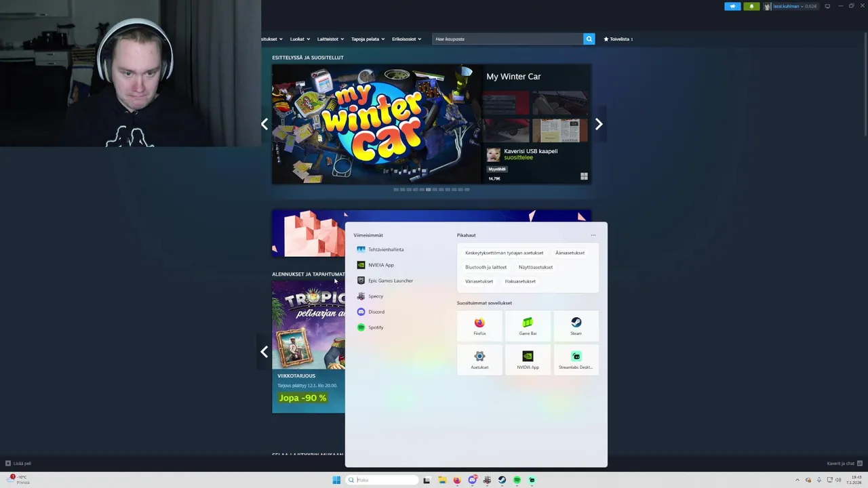Open Steam announcements megaphone button
This screenshot has width=868, height=488.
pyautogui.click(x=732, y=6)
